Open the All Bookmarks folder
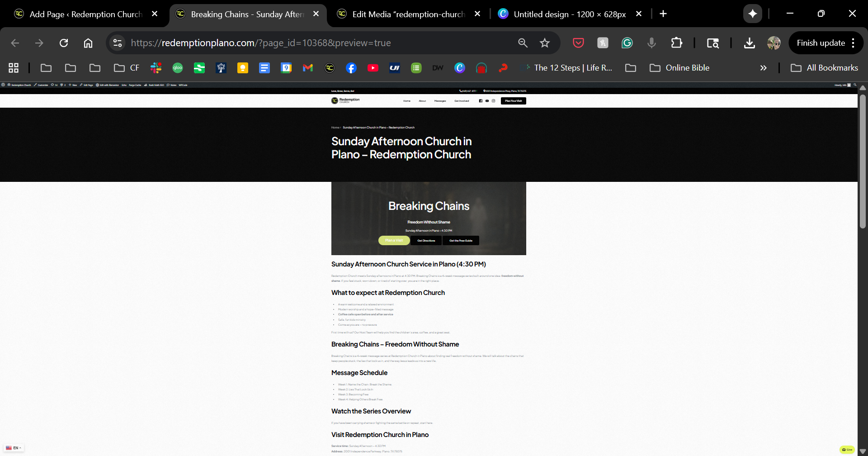Image resolution: width=868 pixels, height=456 pixels. pyautogui.click(x=824, y=68)
